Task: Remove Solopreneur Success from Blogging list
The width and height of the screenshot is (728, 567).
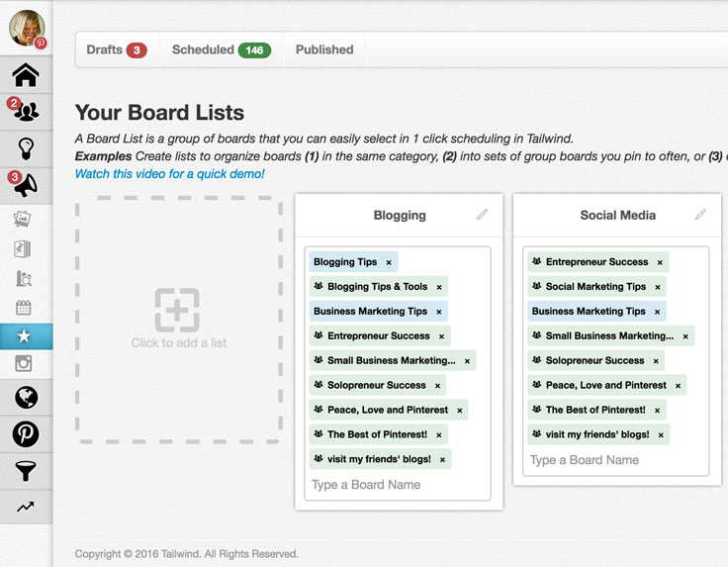Action: [x=437, y=386]
